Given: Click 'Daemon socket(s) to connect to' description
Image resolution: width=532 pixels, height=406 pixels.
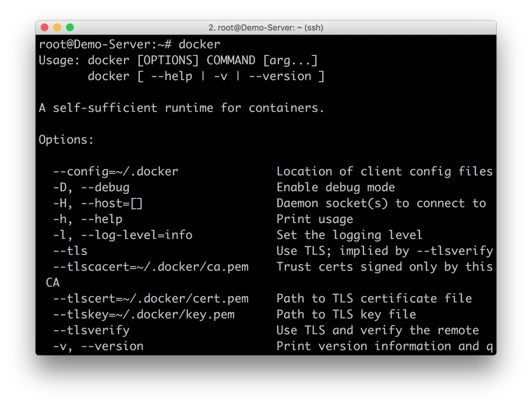Looking at the screenshot, I should (x=381, y=204).
